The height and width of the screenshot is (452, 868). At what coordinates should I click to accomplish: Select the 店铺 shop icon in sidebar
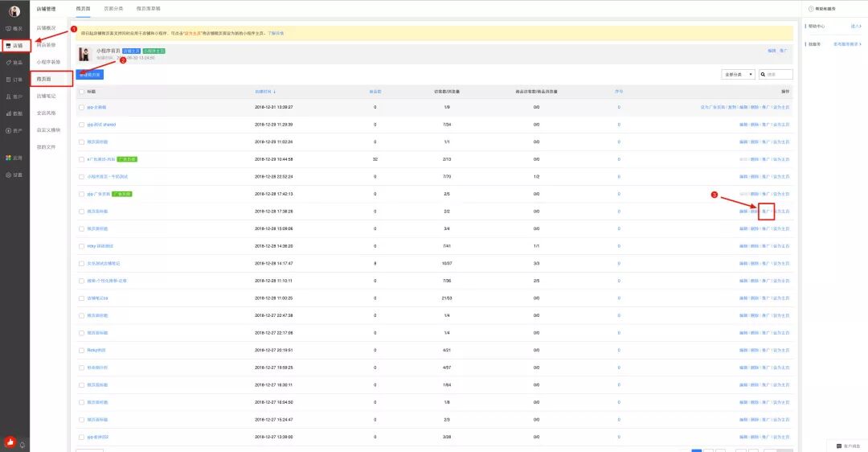pos(8,45)
